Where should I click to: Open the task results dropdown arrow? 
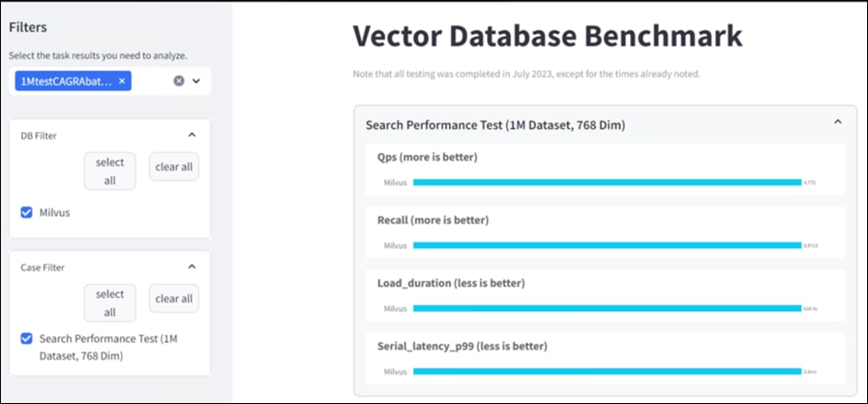pos(196,81)
